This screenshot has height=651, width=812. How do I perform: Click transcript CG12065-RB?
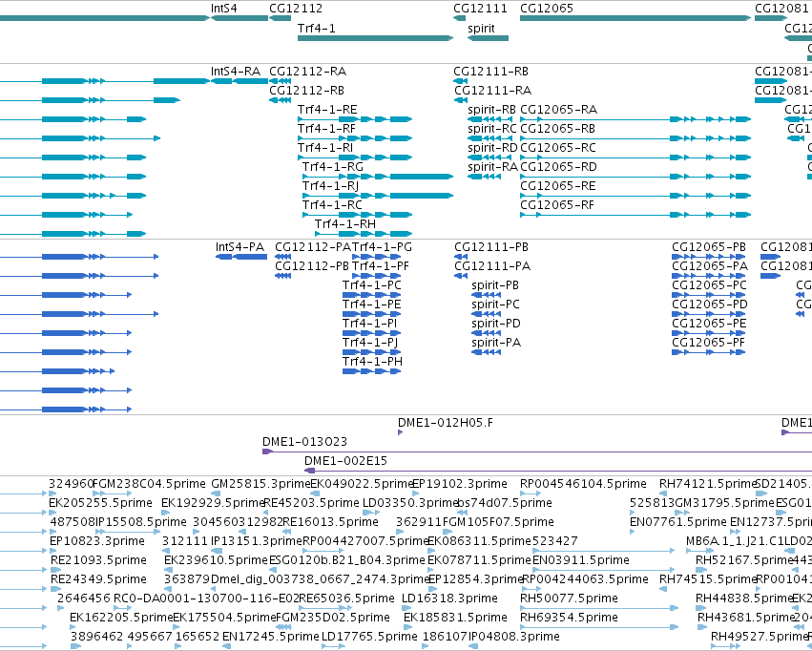coord(635,138)
